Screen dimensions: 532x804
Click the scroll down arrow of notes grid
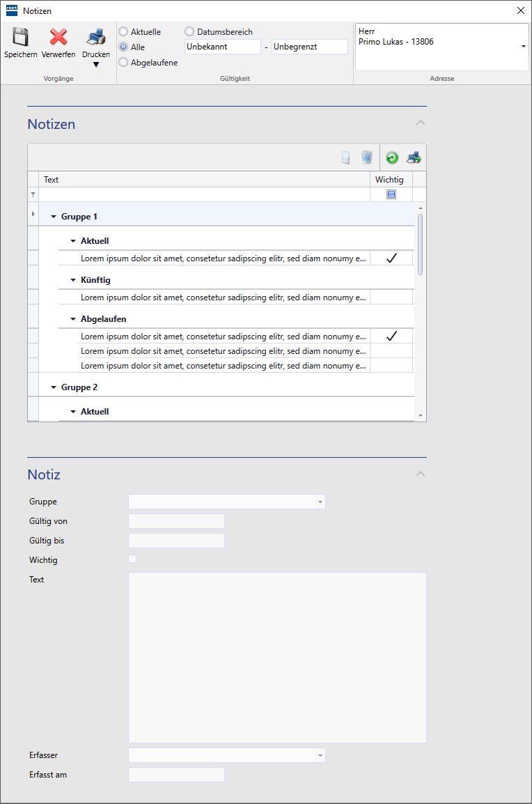tap(421, 415)
